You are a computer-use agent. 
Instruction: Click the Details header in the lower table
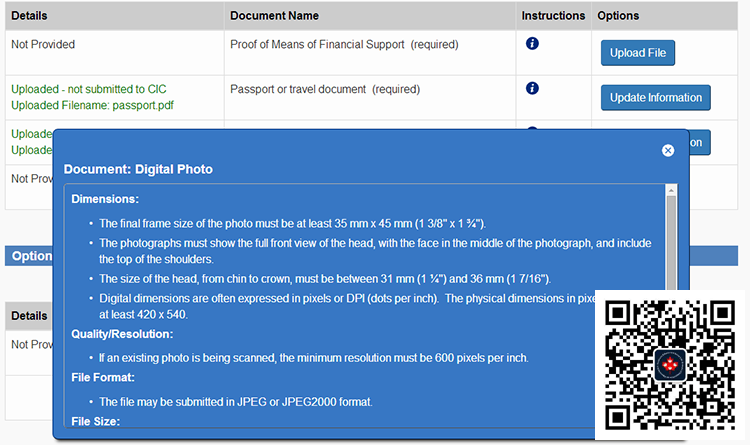click(x=29, y=316)
